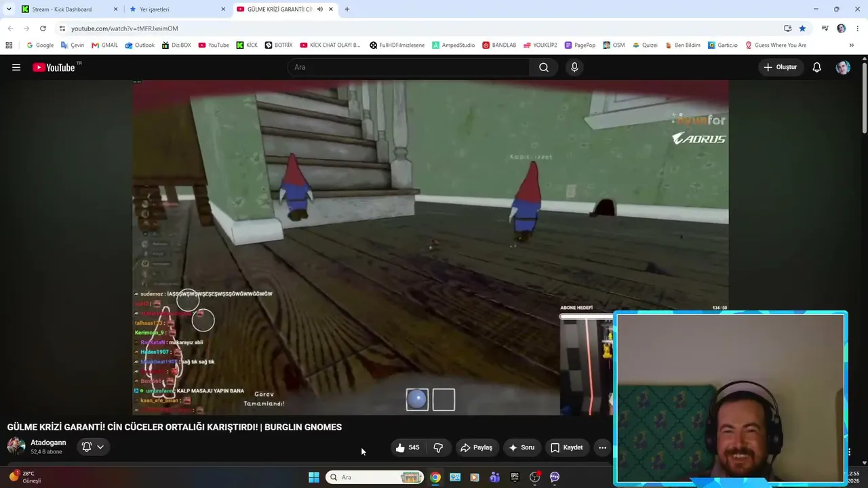Click the Oluştur create button

coord(781,67)
